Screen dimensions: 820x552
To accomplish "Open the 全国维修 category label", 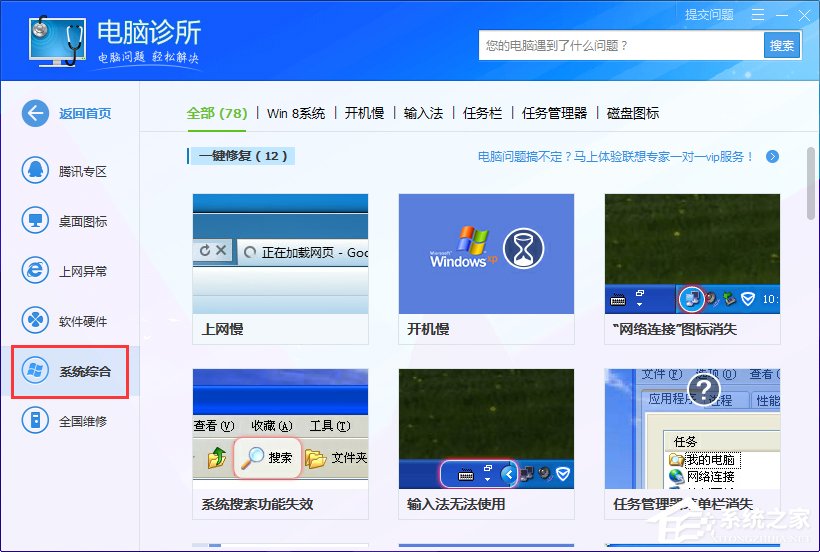I will [83, 421].
